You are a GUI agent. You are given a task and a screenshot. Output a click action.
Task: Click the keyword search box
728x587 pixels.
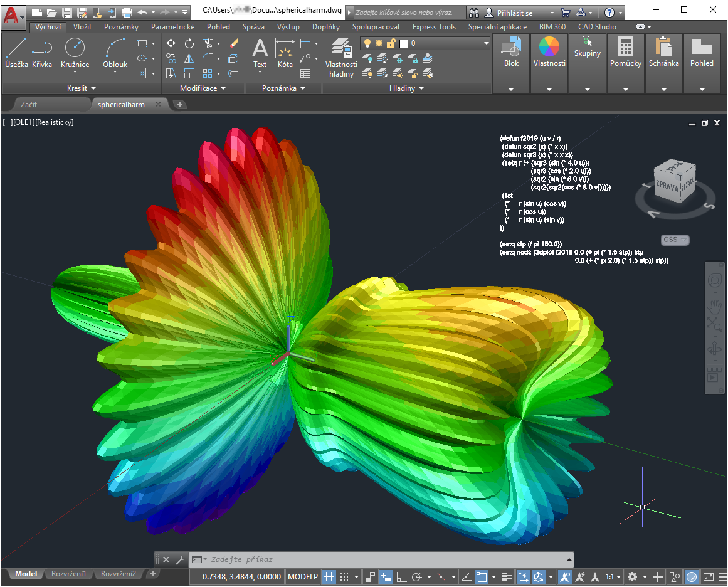409,13
